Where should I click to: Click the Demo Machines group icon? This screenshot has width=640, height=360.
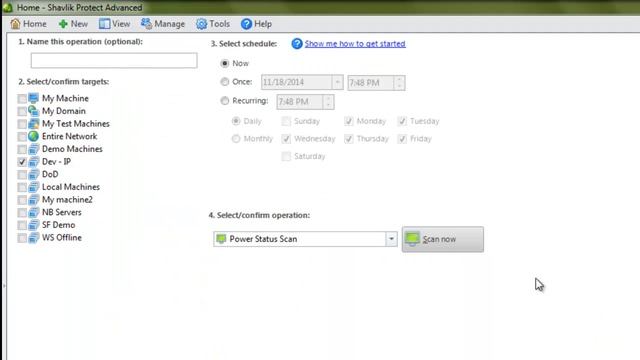click(33, 149)
